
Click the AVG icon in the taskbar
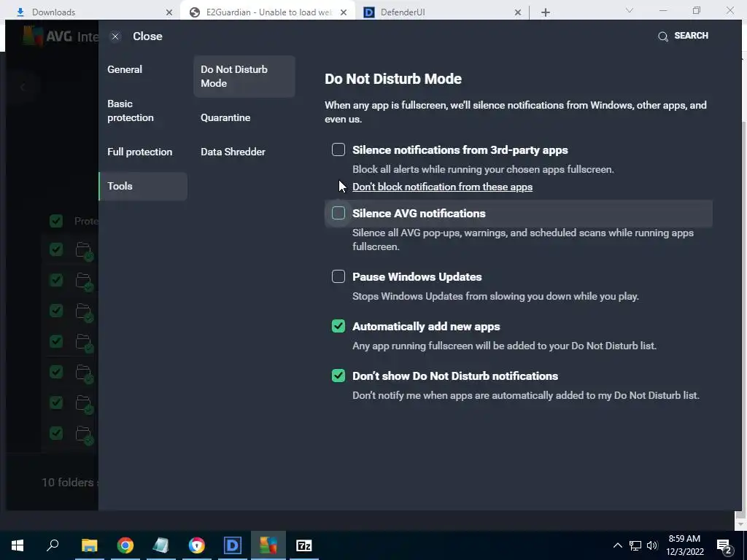click(x=268, y=545)
